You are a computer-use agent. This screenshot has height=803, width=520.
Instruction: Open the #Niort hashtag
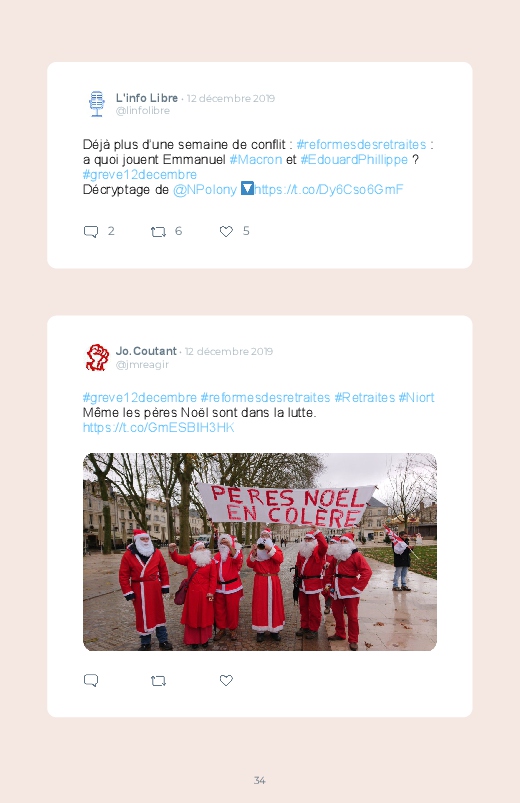tap(417, 397)
